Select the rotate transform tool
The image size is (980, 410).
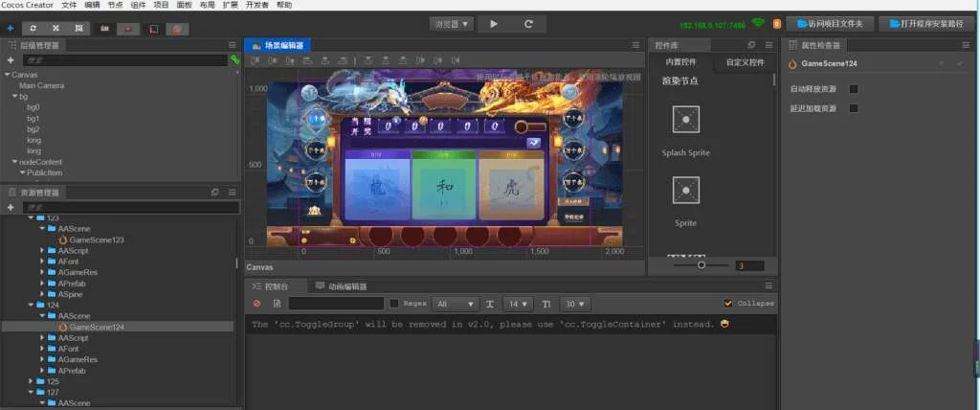pyautogui.click(x=33, y=28)
